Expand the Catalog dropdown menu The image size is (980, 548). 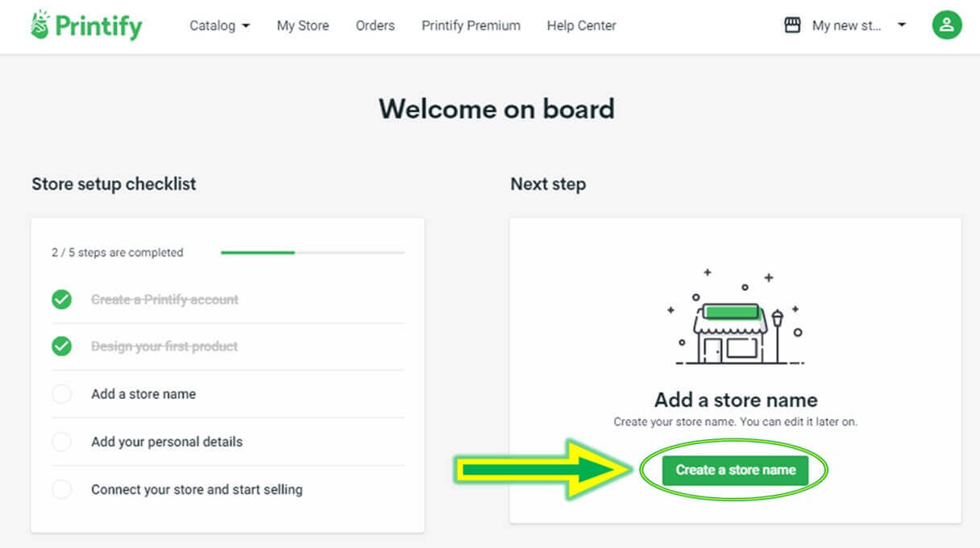coord(219,26)
